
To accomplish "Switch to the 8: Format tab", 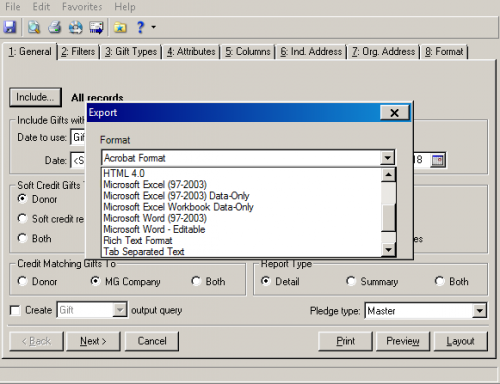I will click(x=444, y=52).
